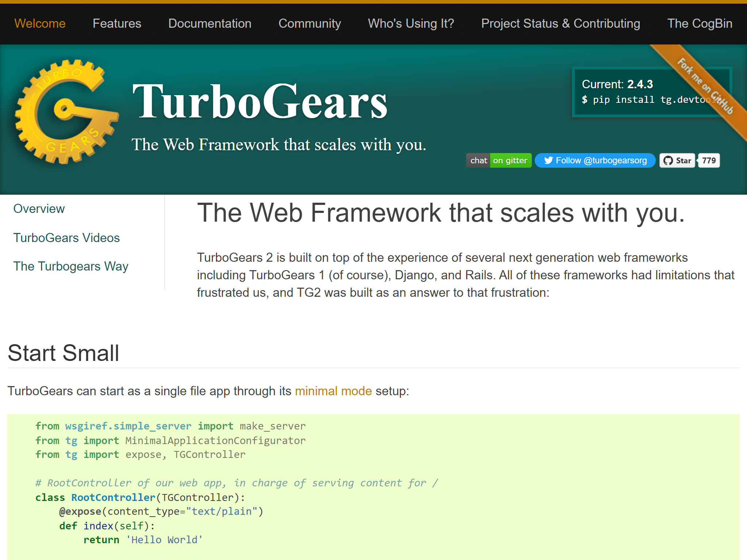Open the Who's Using It page
The width and height of the screenshot is (747, 560).
tap(411, 23)
